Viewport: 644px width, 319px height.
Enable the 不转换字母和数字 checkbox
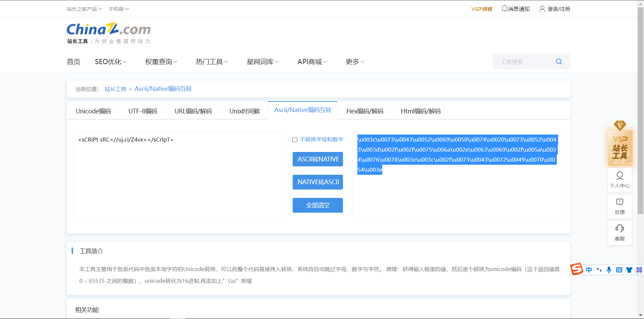[295, 140]
